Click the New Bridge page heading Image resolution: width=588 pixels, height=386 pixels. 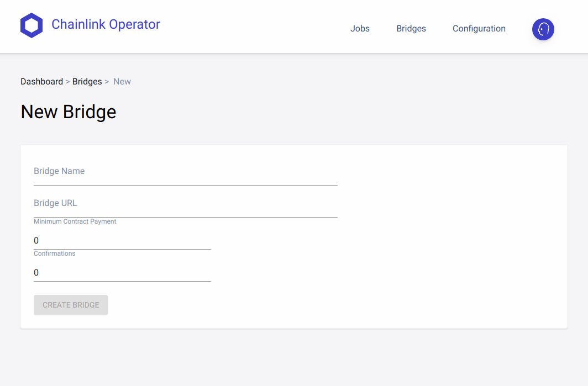tap(69, 112)
